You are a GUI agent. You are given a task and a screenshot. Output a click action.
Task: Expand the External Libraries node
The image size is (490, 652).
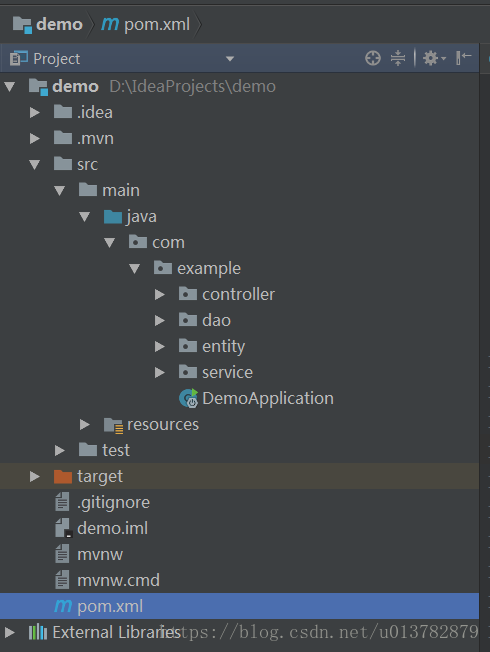(10, 632)
